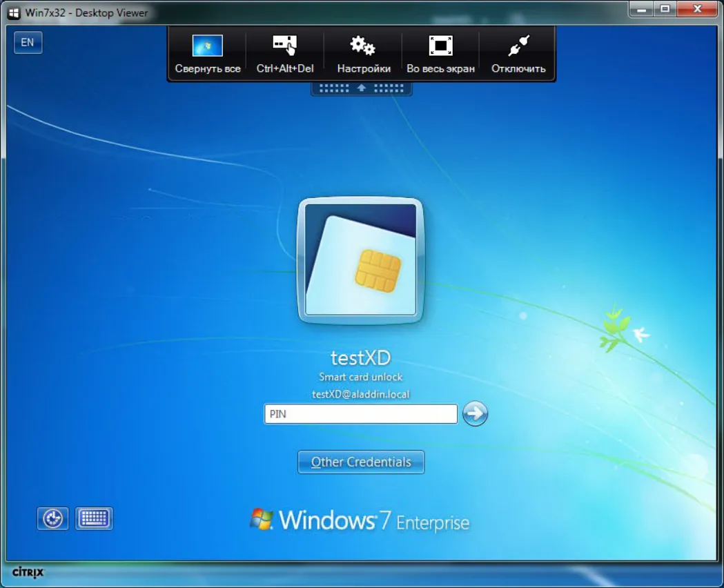This screenshot has height=588, width=724.
Task: Click the Свернуть все toolbar icon
Action: click(207, 54)
